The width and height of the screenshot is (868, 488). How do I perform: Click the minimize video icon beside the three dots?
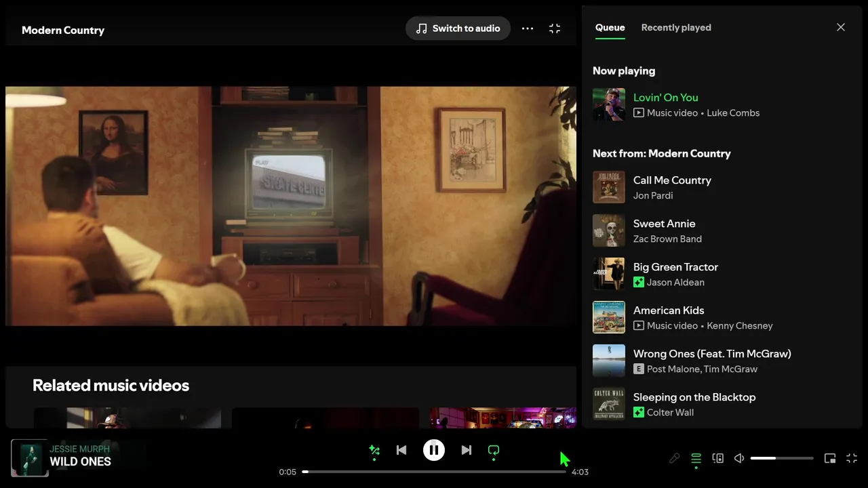click(555, 28)
